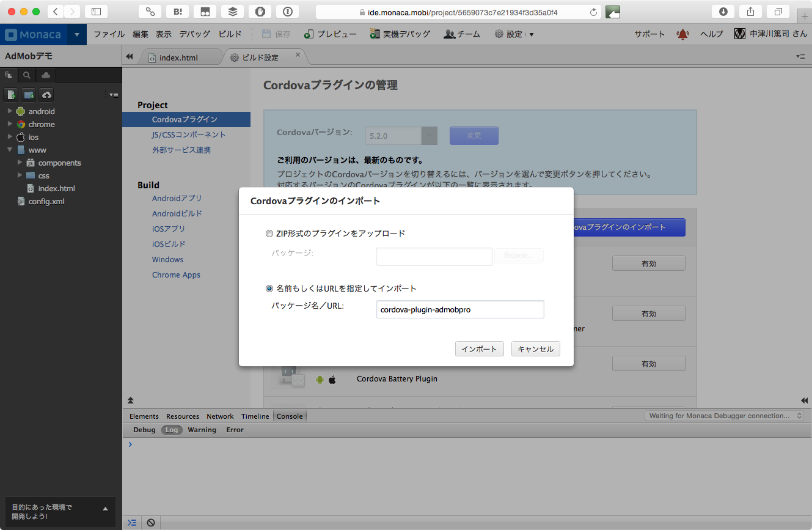The height and width of the screenshot is (530, 812).
Task: Open the search tab magnifier icon
Action: pos(27,75)
